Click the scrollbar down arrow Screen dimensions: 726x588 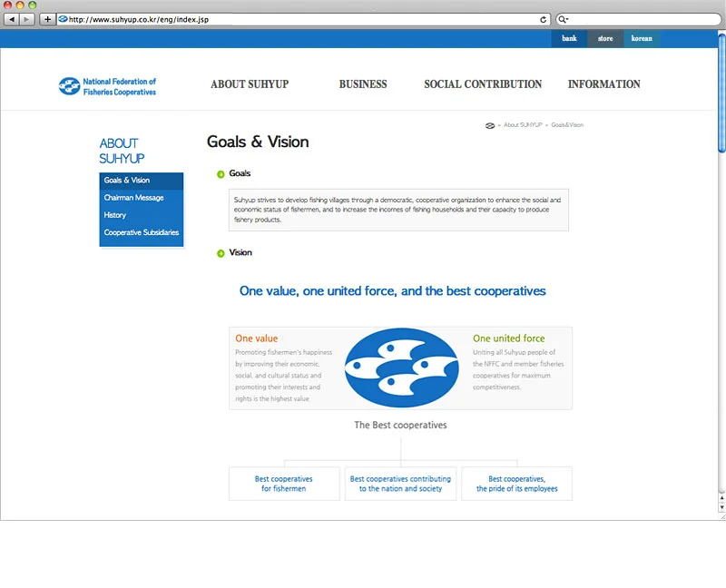tap(721, 507)
